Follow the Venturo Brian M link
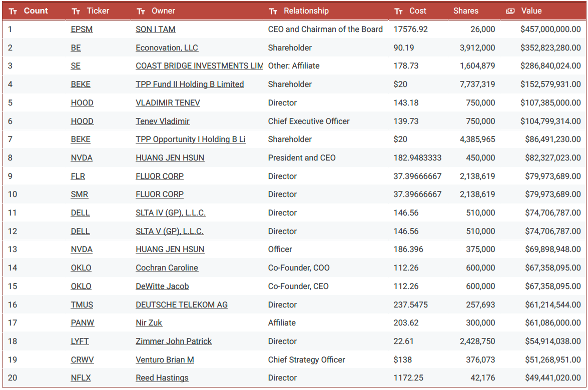This screenshot has height=390, width=588. pos(165,360)
